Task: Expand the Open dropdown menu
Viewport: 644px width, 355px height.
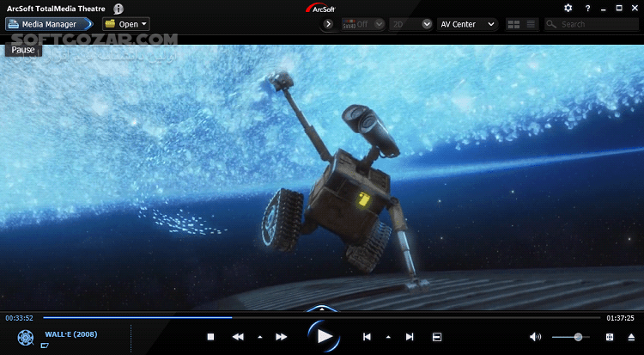Action: (x=125, y=24)
